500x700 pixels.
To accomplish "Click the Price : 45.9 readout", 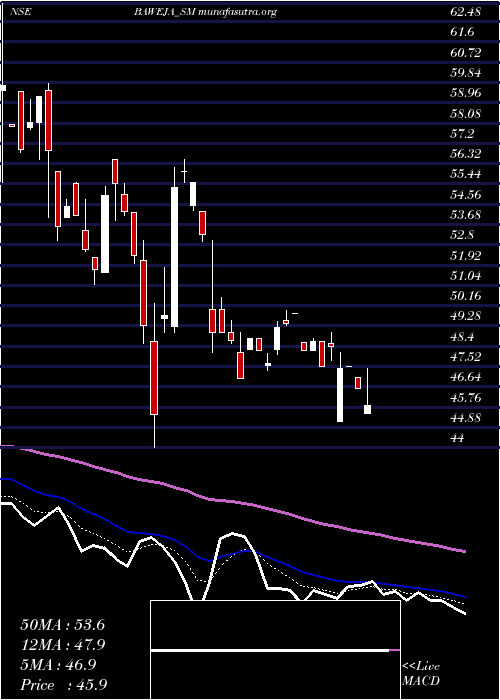I will [x=63, y=685].
